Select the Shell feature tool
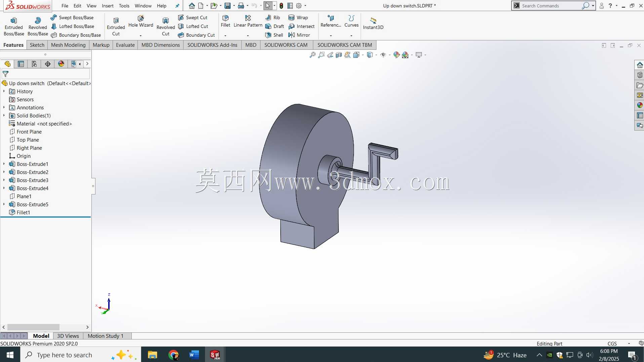The height and width of the screenshot is (362, 644). [274, 35]
